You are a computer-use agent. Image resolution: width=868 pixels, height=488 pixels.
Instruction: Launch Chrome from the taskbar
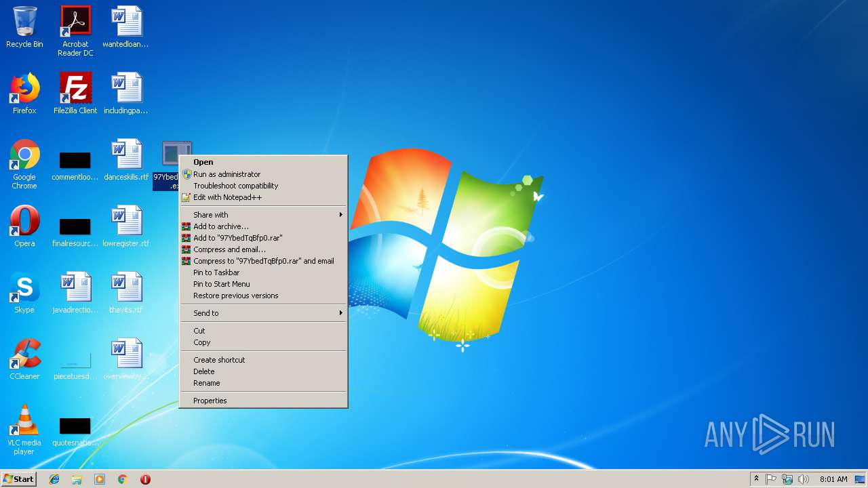(123, 479)
